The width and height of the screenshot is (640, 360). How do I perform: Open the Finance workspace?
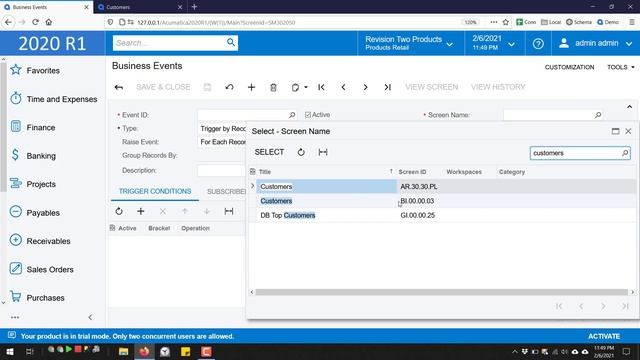(33, 127)
